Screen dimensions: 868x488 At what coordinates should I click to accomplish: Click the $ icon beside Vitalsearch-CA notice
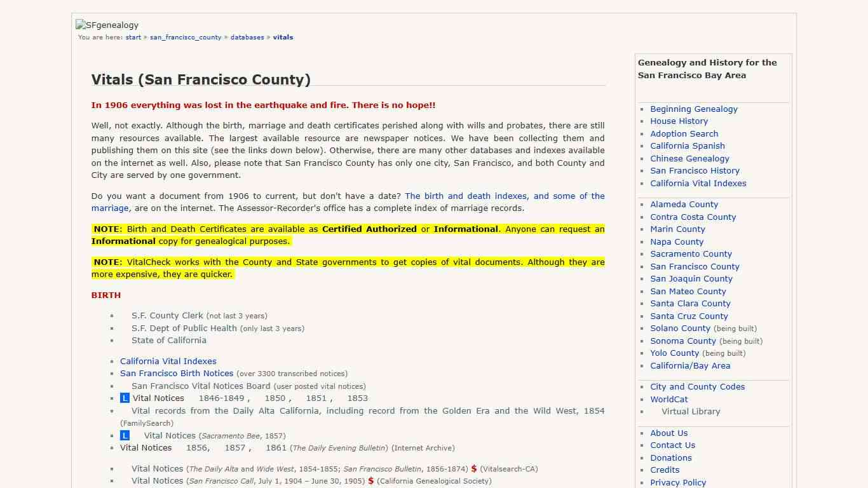click(x=474, y=469)
